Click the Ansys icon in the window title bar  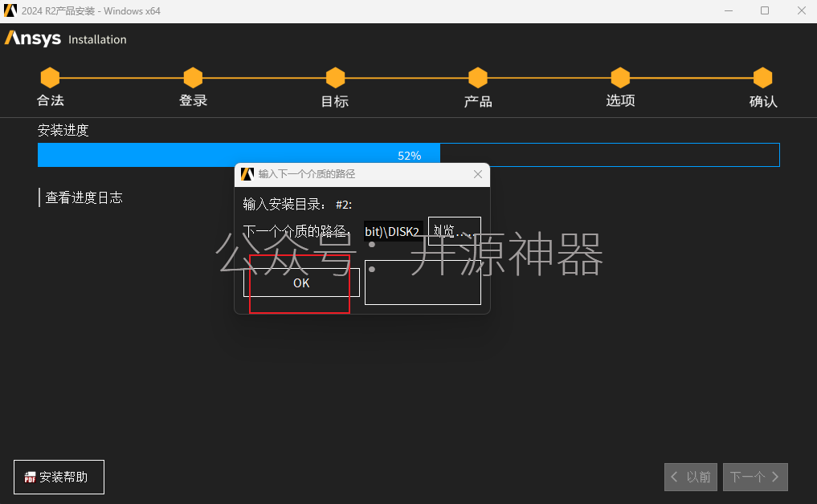point(10,10)
